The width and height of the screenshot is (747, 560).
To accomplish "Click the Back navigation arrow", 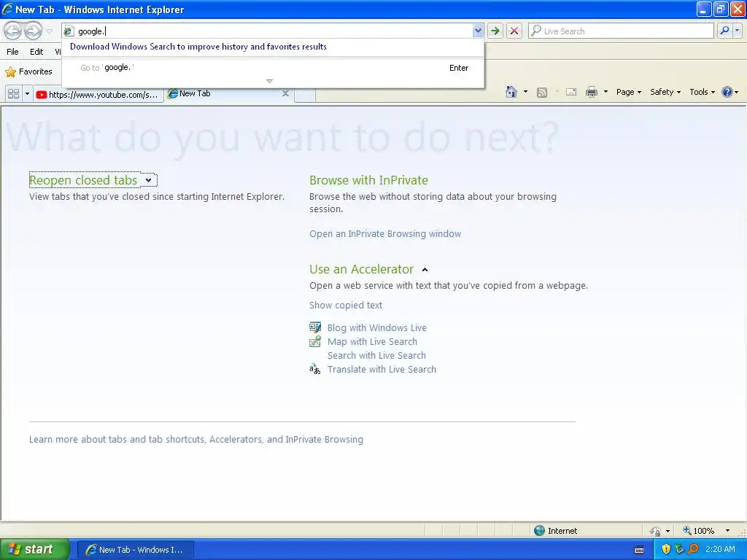I will point(13,31).
